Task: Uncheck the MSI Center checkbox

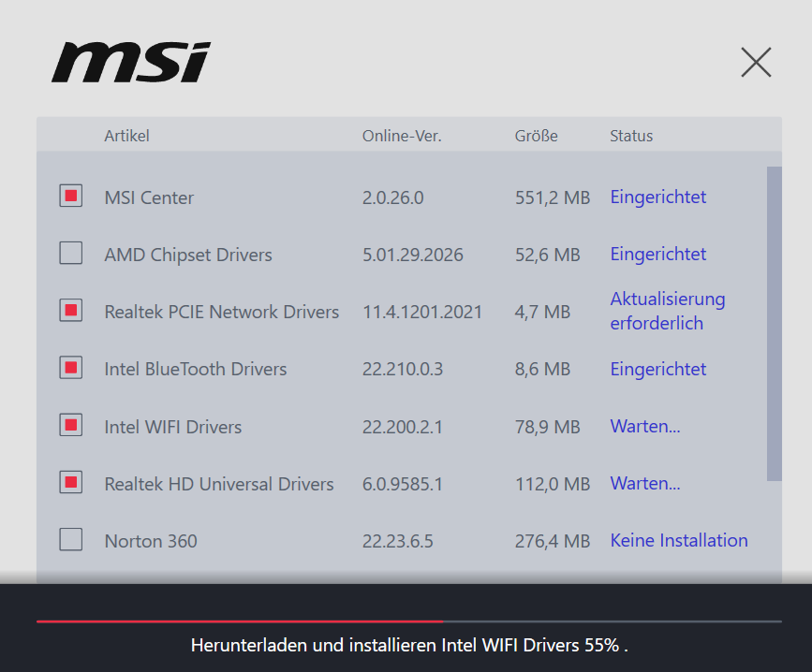Action: [x=71, y=196]
